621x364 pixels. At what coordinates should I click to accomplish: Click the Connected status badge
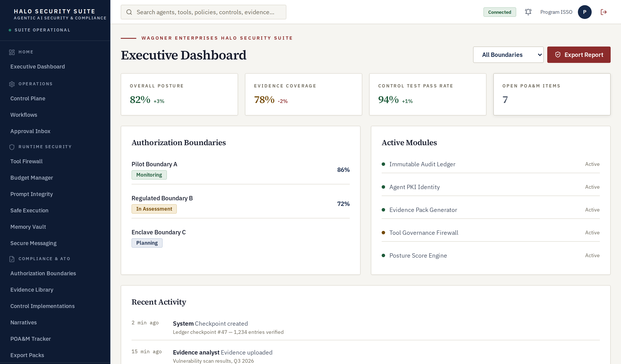click(x=500, y=12)
